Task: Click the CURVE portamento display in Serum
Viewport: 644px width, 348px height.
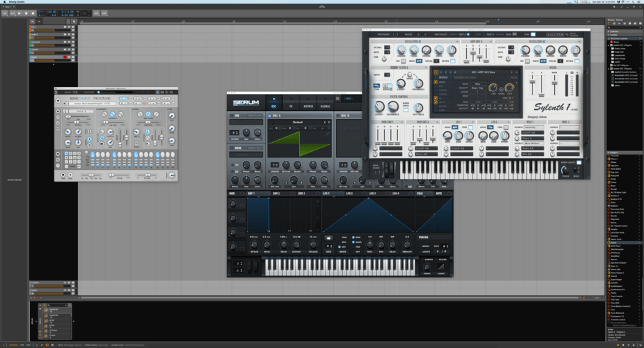Action: pyautogui.click(x=440, y=267)
